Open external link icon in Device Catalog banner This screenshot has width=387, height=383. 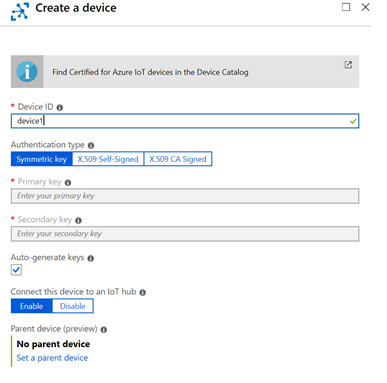tap(348, 65)
